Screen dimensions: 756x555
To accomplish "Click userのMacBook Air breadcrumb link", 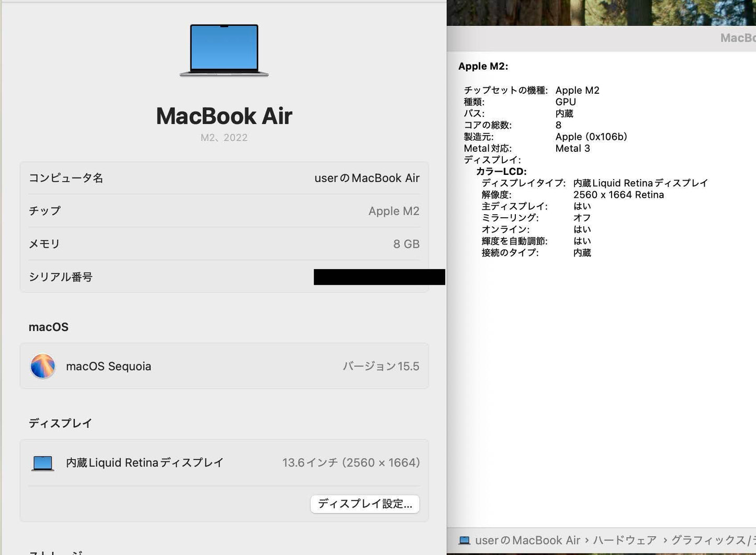I will (x=527, y=540).
